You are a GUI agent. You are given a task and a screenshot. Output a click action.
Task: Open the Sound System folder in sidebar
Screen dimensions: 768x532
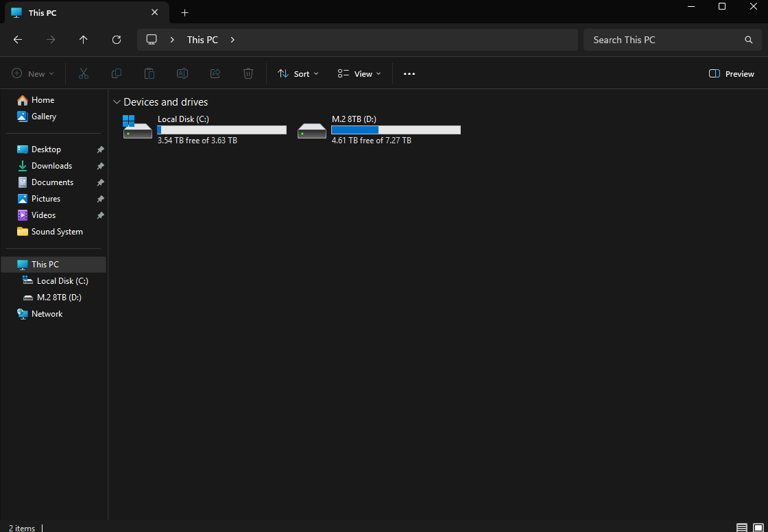(53, 232)
